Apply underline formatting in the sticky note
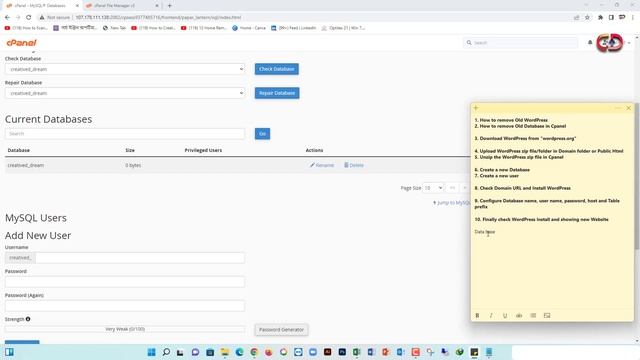 pyautogui.click(x=505, y=316)
